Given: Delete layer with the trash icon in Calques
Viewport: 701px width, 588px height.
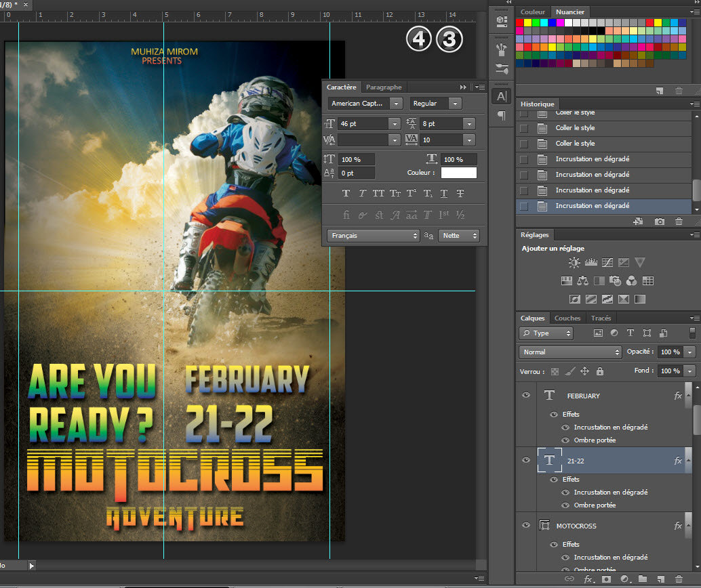Looking at the screenshot, I should 679,579.
